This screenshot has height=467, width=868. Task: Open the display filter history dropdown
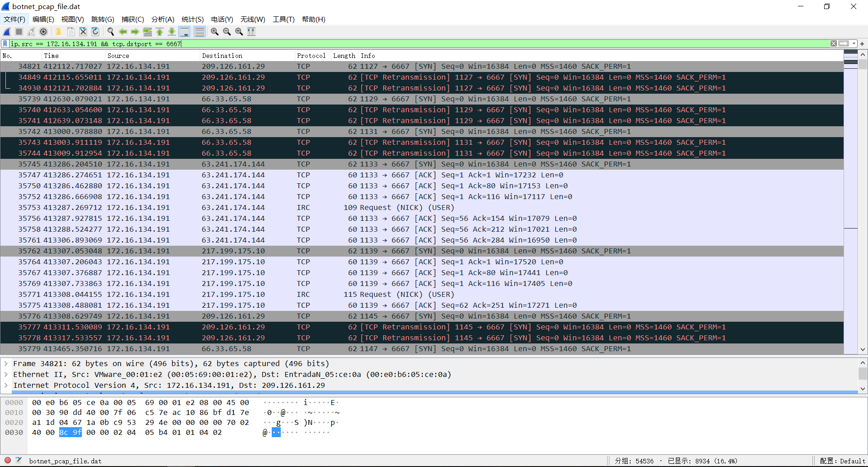point(854,44)
